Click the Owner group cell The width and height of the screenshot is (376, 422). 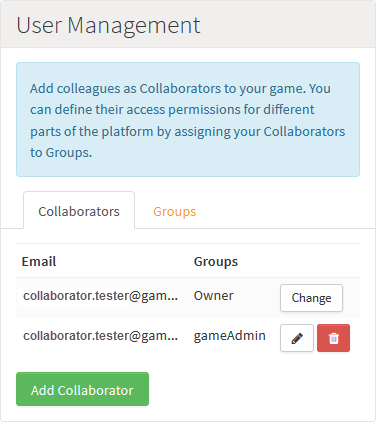213,296
